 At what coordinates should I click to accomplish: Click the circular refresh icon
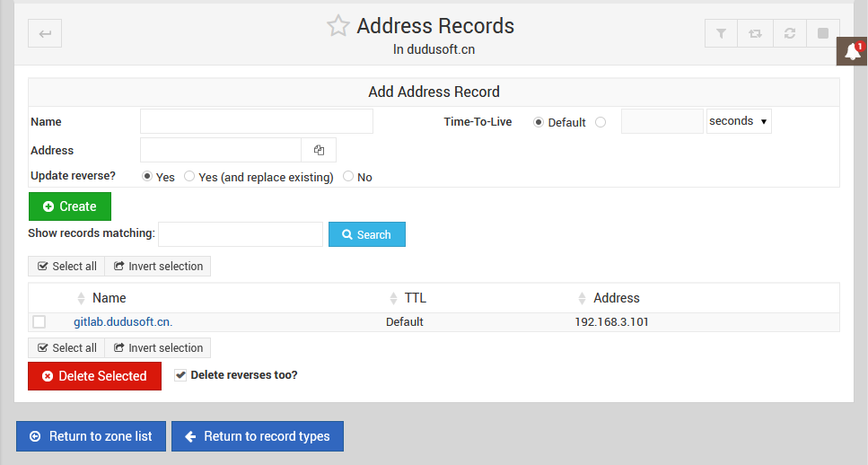coord(789,34)
